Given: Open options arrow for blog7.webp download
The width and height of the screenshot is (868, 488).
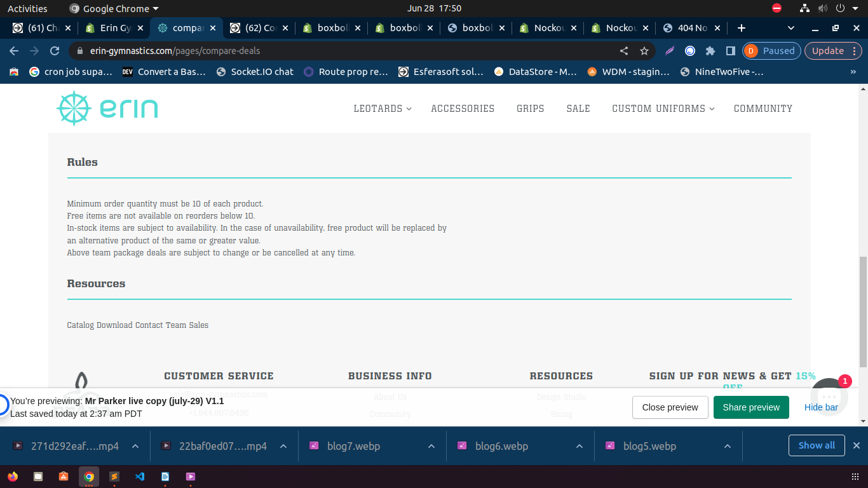Looking at the screenshot, I should pos(431,446).
